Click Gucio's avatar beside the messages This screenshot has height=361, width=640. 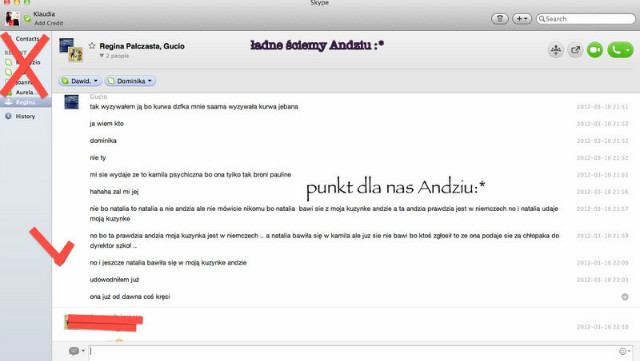[71, 102]
